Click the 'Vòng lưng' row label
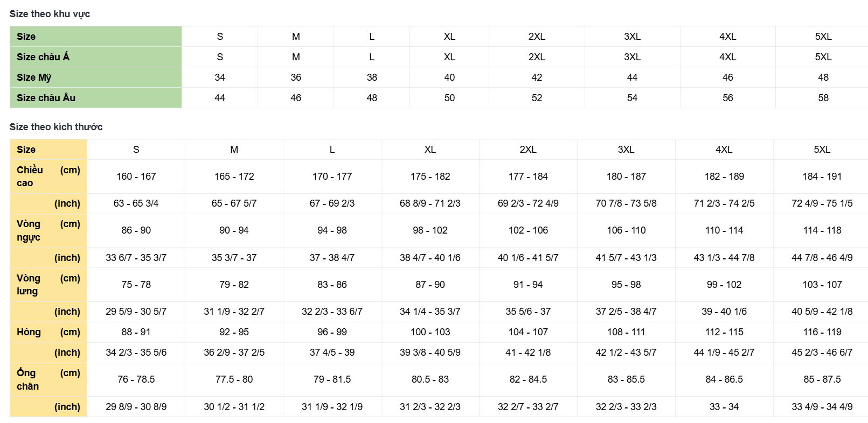This screenshot has width=868, height=423. (28, 285)
